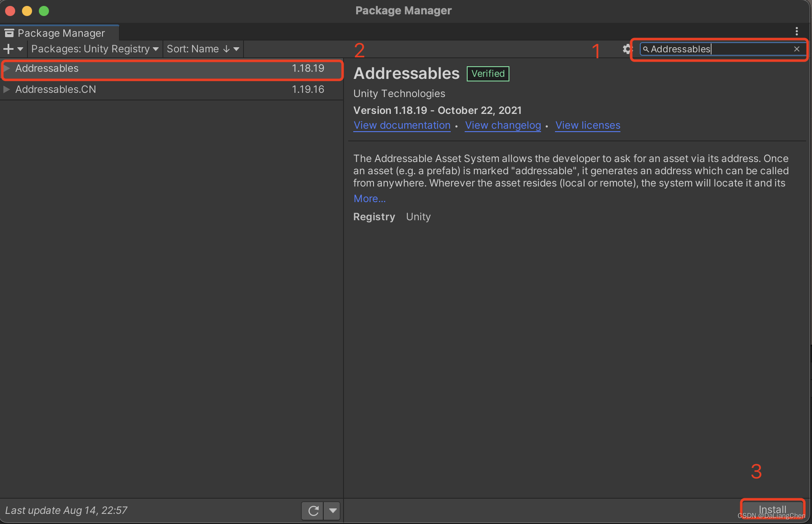Expand the Addressables.CN package versions arrow
Screen dimensions: 812x524
(7, 89)
